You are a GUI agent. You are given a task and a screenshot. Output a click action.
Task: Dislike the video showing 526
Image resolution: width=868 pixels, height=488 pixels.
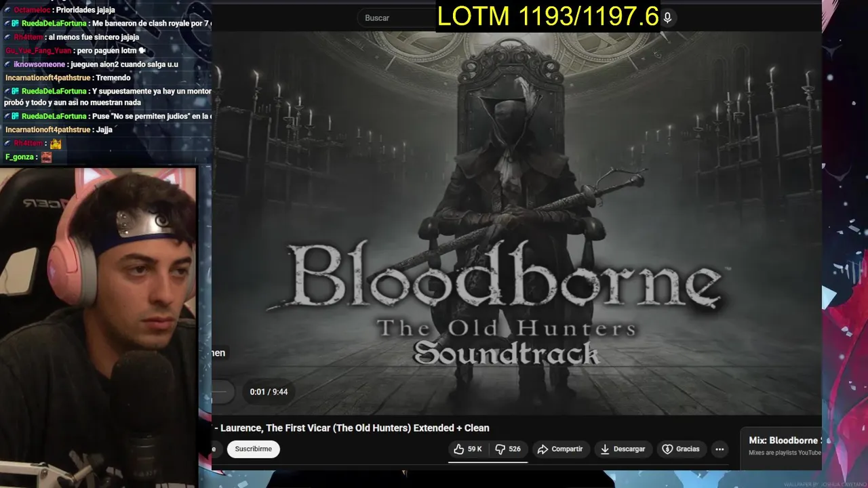click(508, 449)
